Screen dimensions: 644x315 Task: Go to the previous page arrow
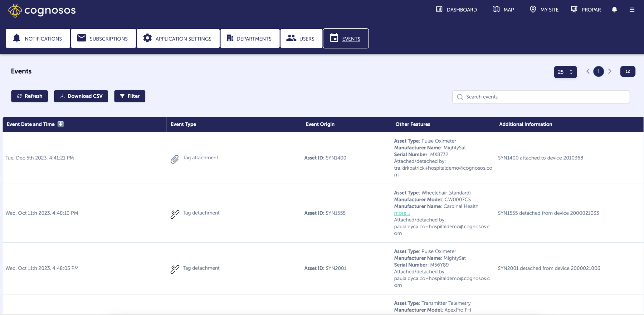point(588,71)
